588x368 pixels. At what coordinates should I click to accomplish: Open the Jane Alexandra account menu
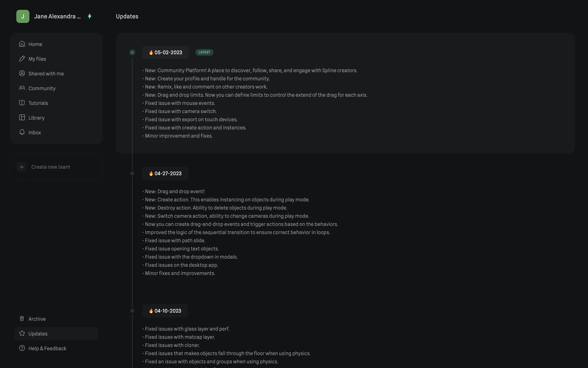[57, 16]
